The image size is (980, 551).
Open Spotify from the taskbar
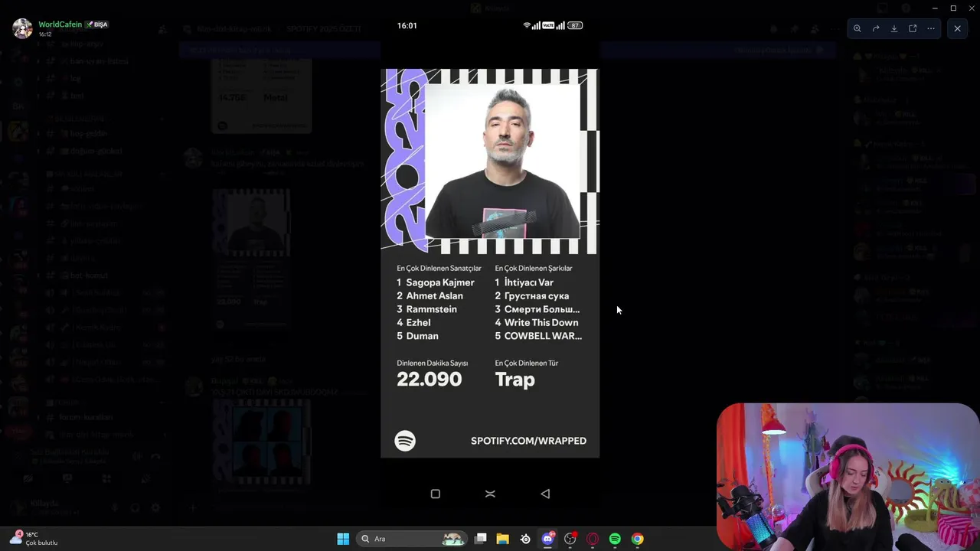click(615, 539)
